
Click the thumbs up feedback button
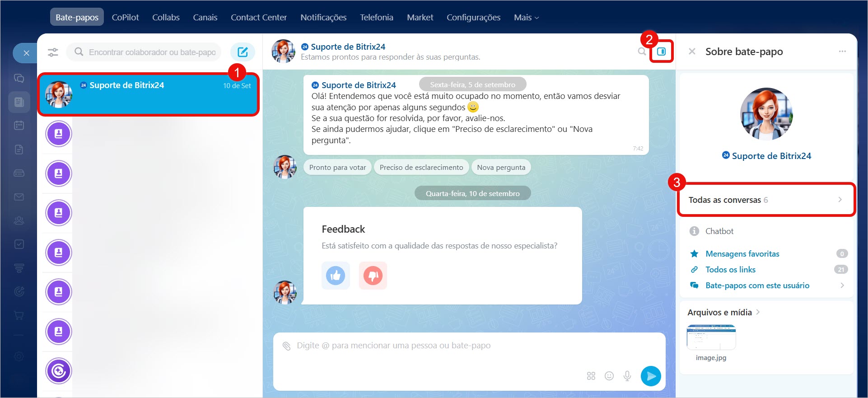(336, 275)
